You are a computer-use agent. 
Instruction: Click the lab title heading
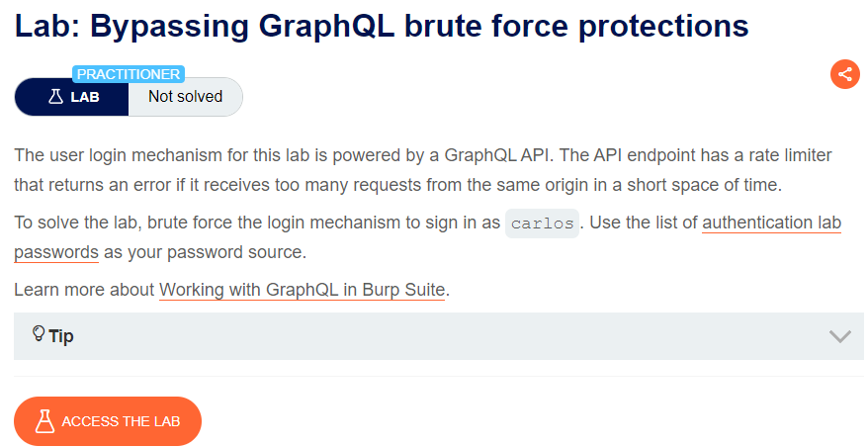(381, 26)
